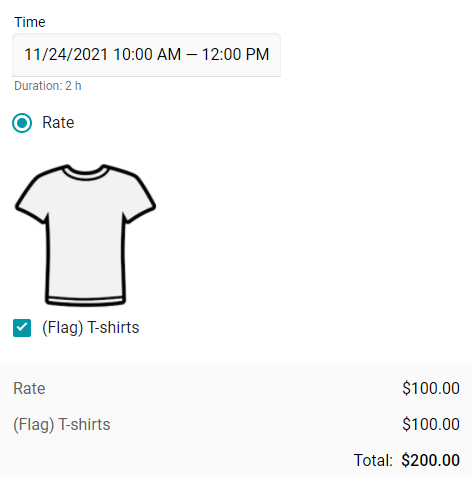Click the Rate $100.00 amount
This screenshot has width=472, height=477.
431,388
